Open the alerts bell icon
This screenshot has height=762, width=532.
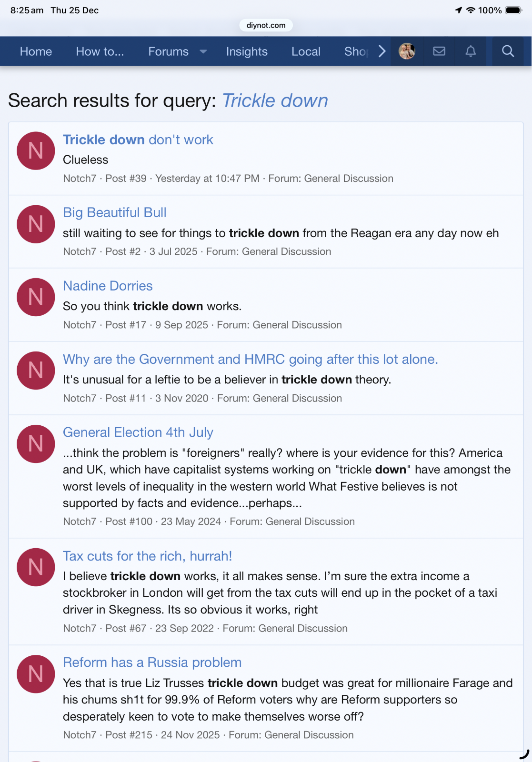471,51
